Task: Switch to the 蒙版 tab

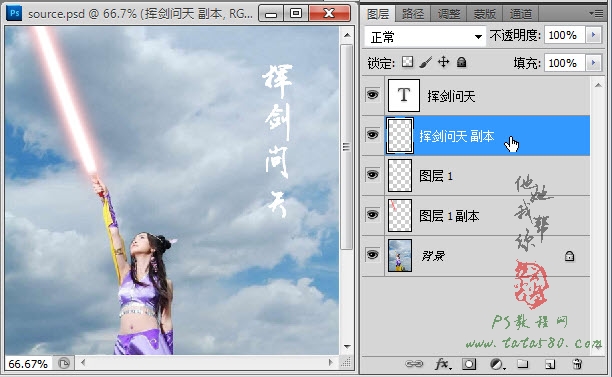Action: [x=484, y=14]
